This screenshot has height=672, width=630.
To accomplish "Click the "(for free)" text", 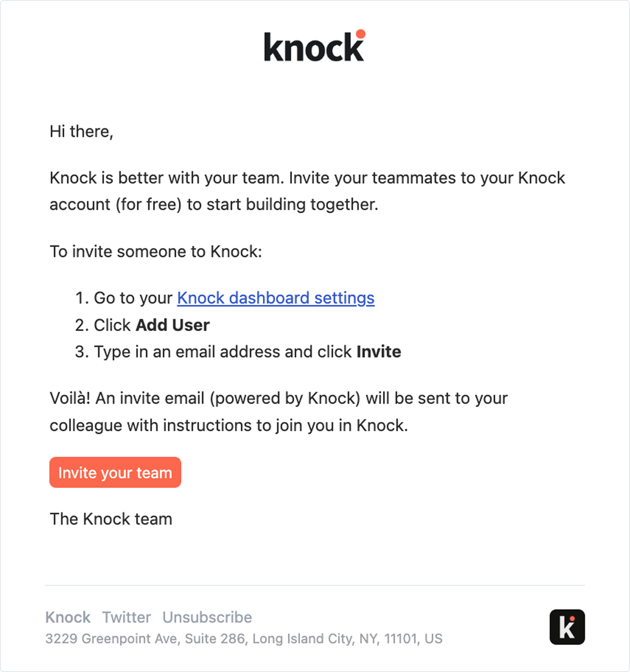I will [148, 204].
